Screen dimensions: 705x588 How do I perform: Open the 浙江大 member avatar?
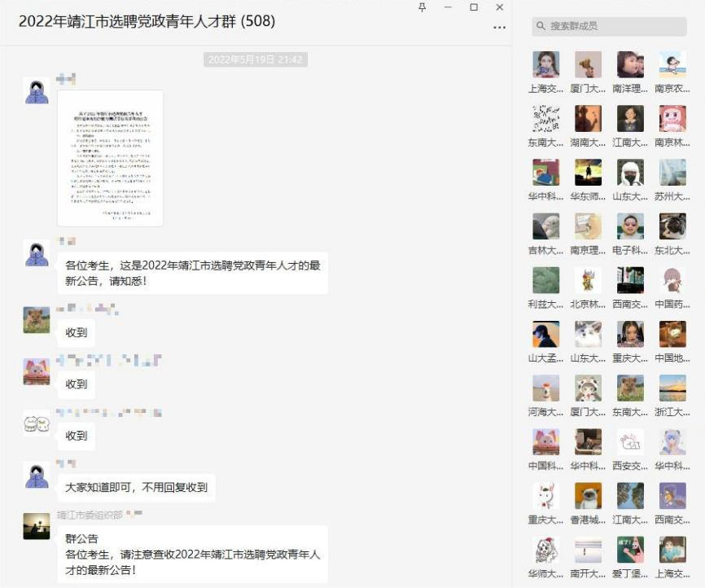[672, 387]
